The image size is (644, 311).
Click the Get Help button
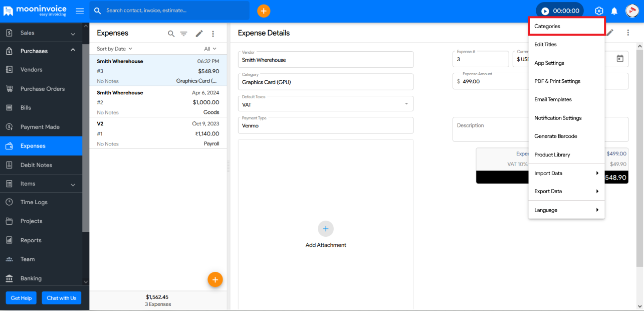21,298
